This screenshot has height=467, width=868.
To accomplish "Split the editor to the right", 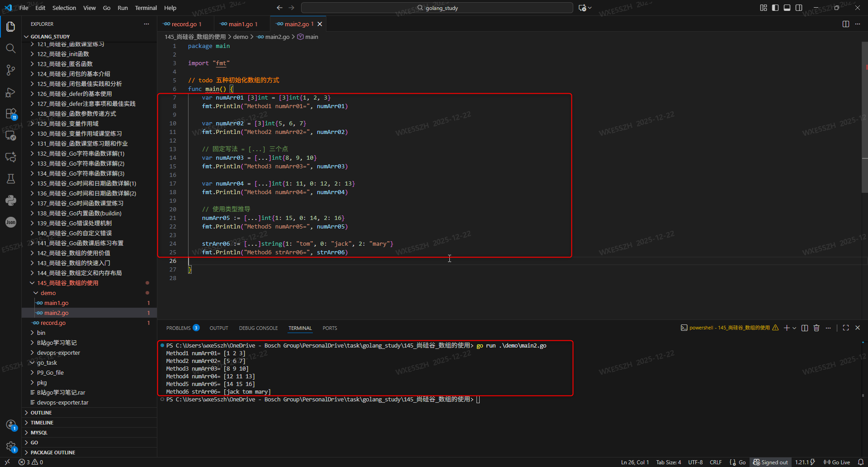I will pyautogui.click(x=846, y=24).
